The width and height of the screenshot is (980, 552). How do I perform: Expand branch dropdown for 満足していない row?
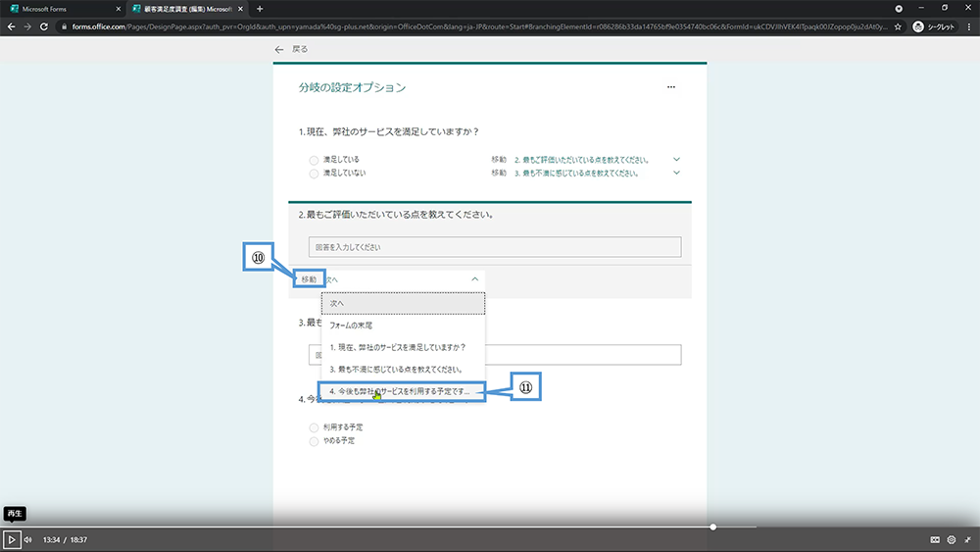coord(676,173)
